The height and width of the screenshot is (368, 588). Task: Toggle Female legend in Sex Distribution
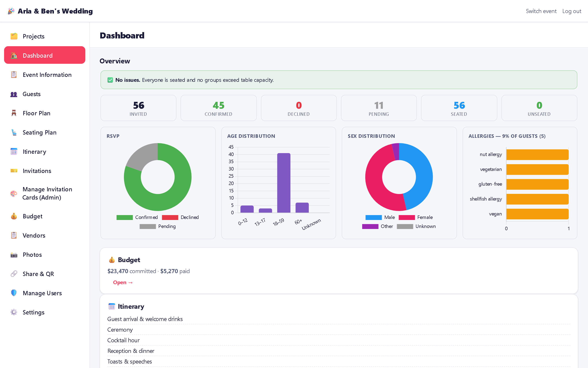pyautogui.click(x=416, y=217)
